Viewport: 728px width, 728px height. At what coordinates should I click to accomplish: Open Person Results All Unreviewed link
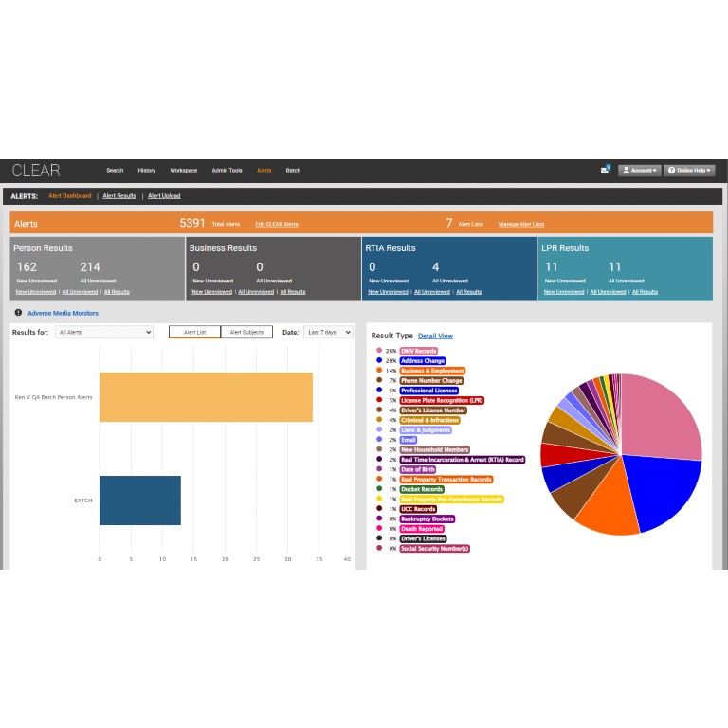tap(80, 292)
